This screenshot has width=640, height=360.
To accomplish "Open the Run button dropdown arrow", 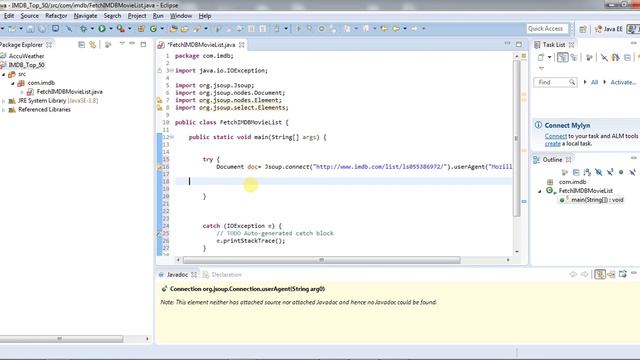I will point(111,29).
